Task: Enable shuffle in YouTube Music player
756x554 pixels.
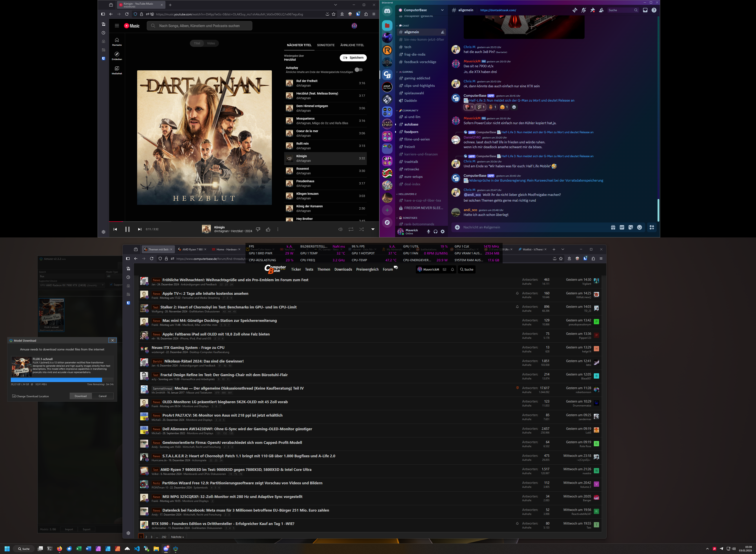Action: pos(361,229)
